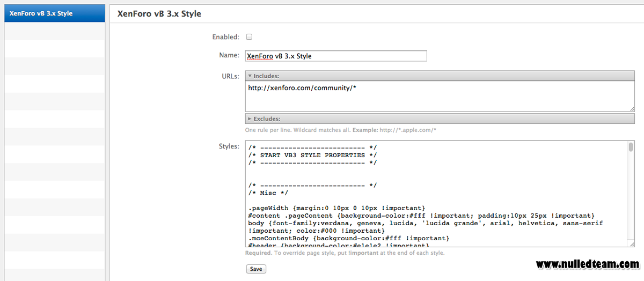The width and height of the screenshot is (644, 281).
Task: Click the Includes textarea resize handle
Action: click(632, 108)
